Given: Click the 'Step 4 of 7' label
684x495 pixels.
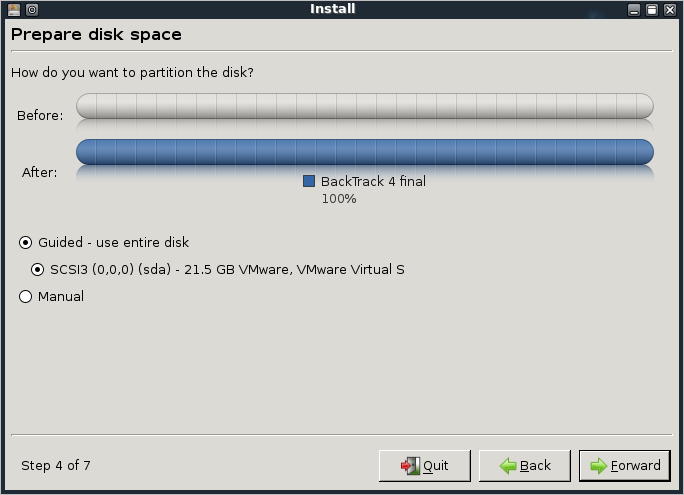Looking at the screenshot, I should [56, 465].
